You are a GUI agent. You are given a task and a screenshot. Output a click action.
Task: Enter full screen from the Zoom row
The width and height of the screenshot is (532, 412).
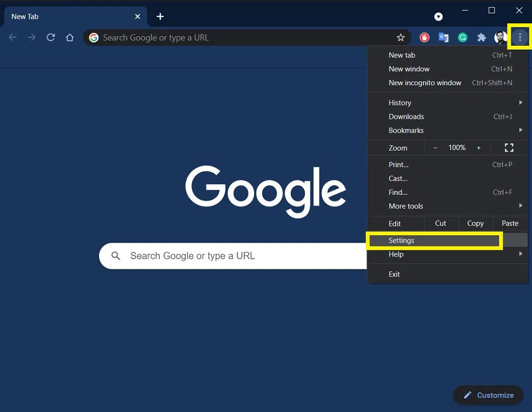click(509, 147)
